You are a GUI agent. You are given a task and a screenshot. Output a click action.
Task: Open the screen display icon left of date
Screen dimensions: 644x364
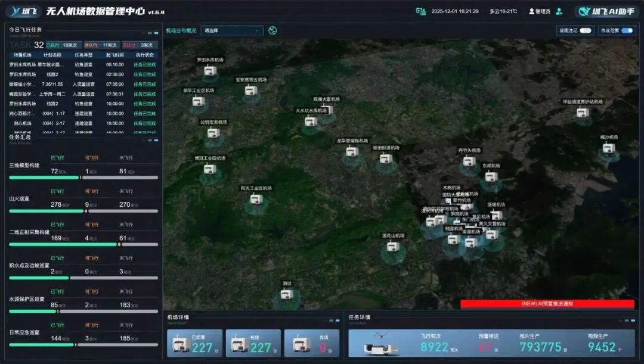[x=421, y=11]
